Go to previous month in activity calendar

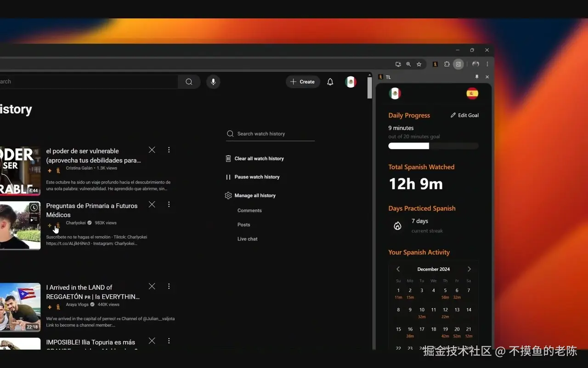[398, 269]
